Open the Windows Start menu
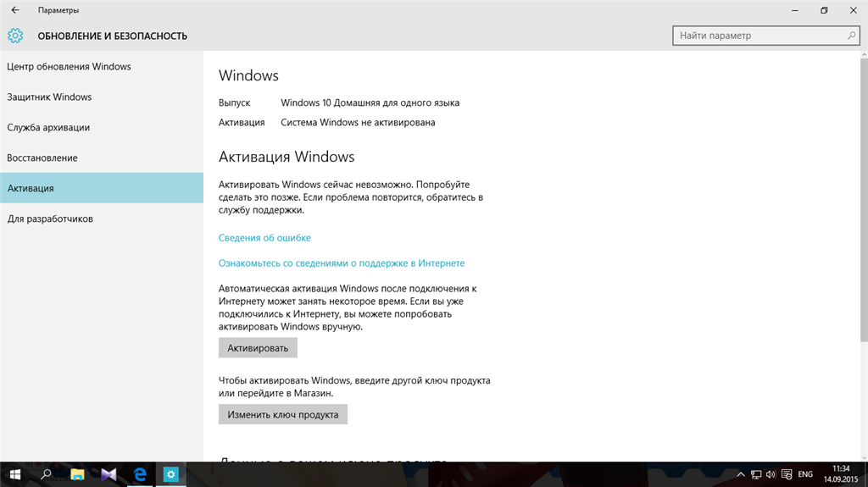 click(x=15, y=474)
